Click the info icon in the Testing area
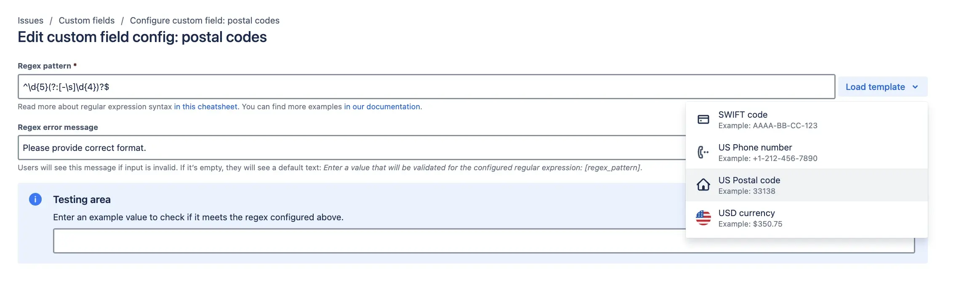 coord(35,199)
